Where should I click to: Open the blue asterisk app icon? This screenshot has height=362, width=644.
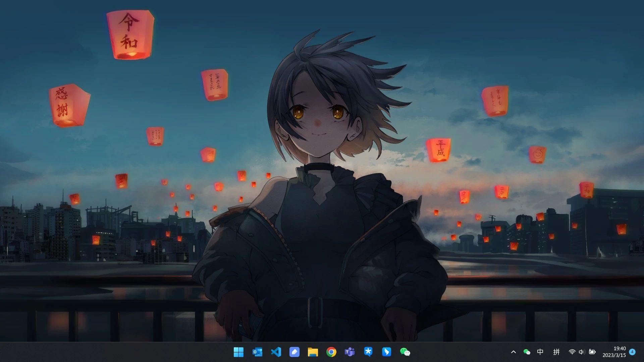(368, 352)
